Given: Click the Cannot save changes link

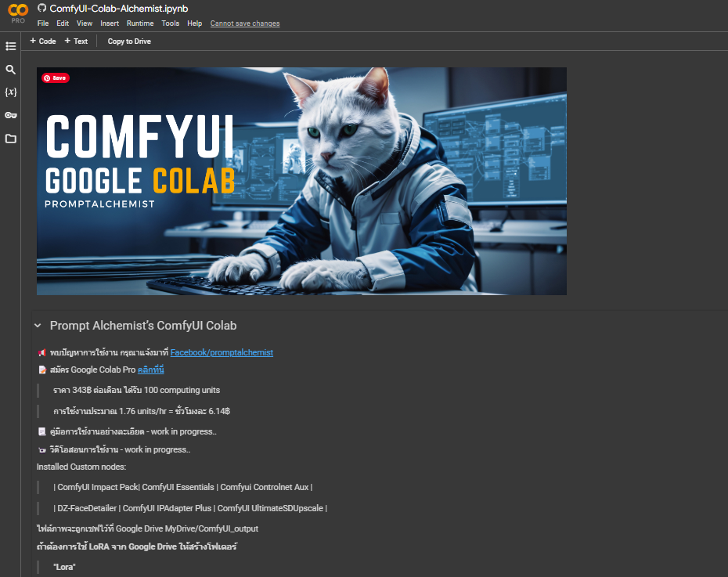Looking at the screenshot, I should pos(245,23).
